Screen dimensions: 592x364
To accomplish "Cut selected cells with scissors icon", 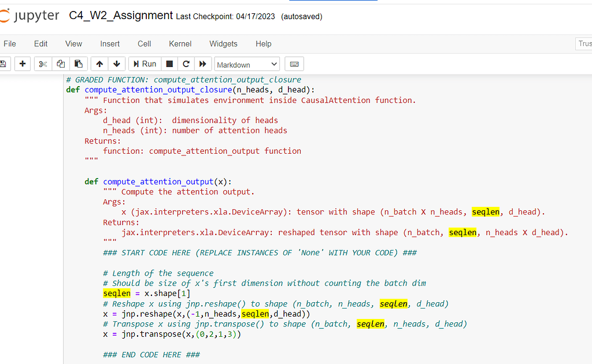I will [43, 64].
